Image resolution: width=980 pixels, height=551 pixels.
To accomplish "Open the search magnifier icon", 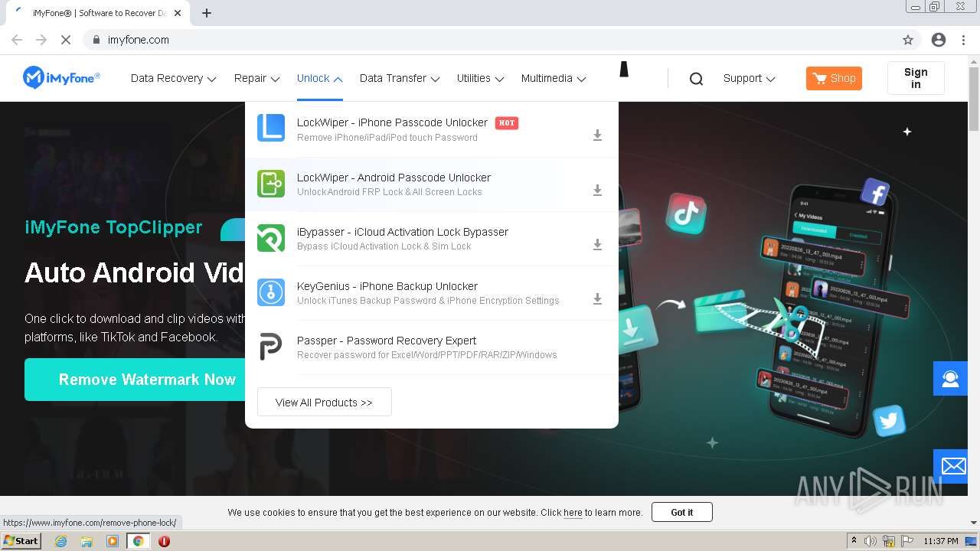I will pos(696,79).
